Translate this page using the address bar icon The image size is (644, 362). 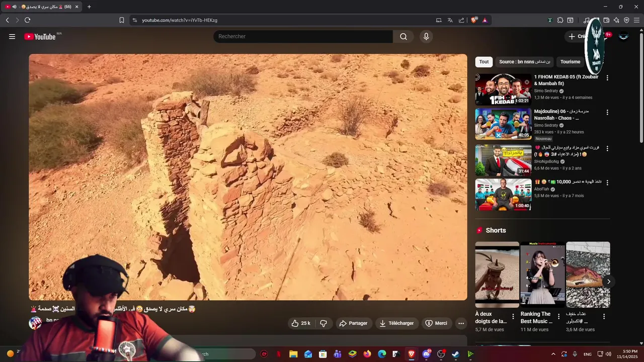coord(450,20)
